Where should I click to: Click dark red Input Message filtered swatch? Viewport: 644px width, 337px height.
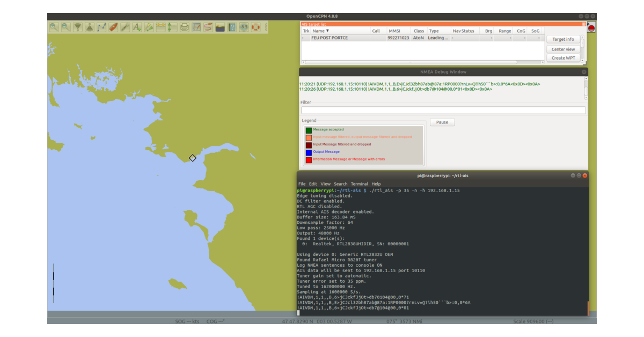309,145
